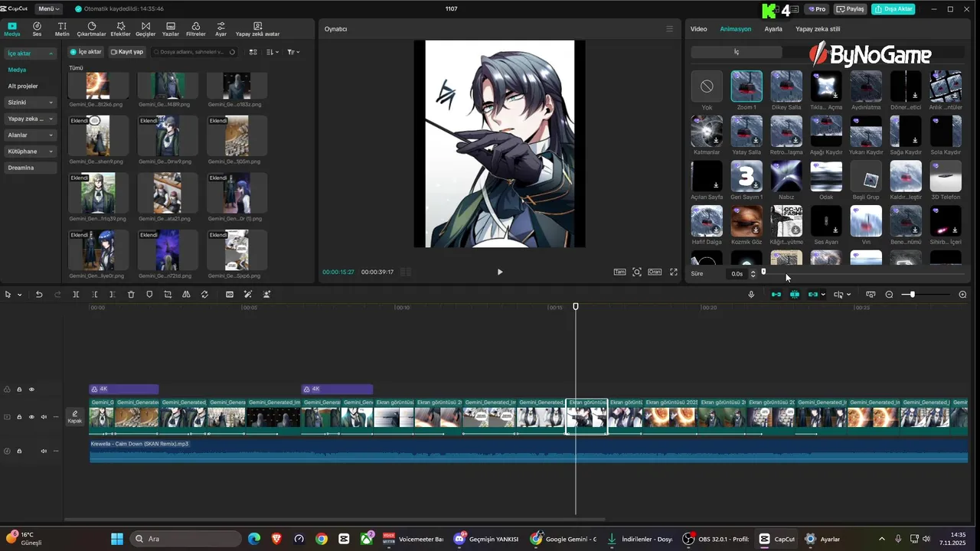Open the Geçişler transitions panel

[x=145, y=29]
